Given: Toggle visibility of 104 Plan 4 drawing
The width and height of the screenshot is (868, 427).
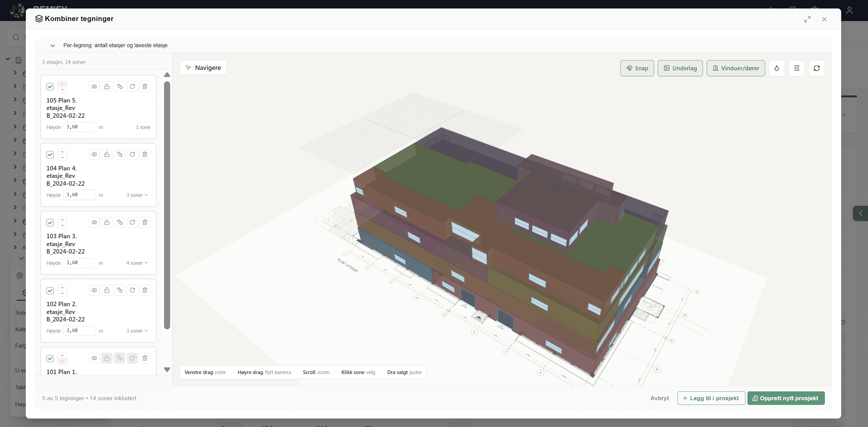Looking at the screenshot, I should tap(94, 154).
